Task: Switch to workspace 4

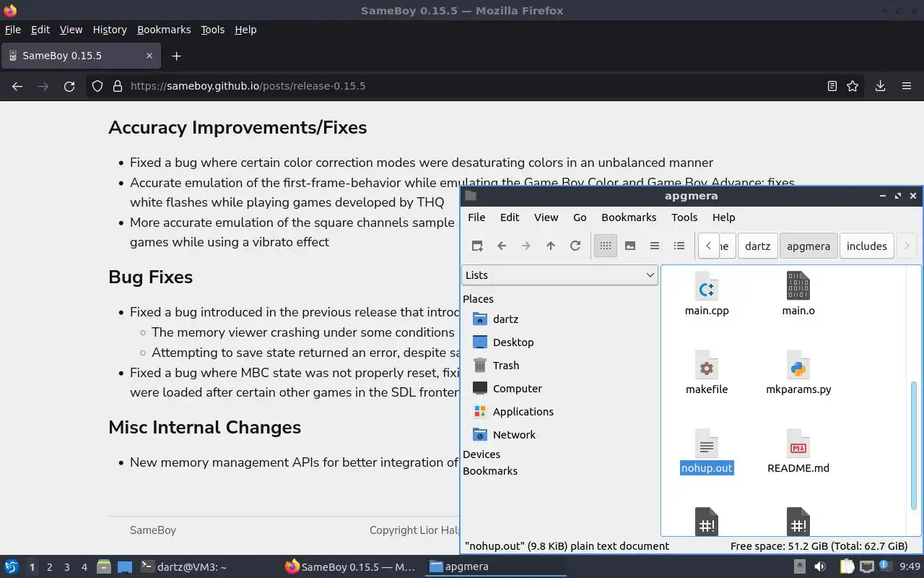Action: click(x=84, y=567)
